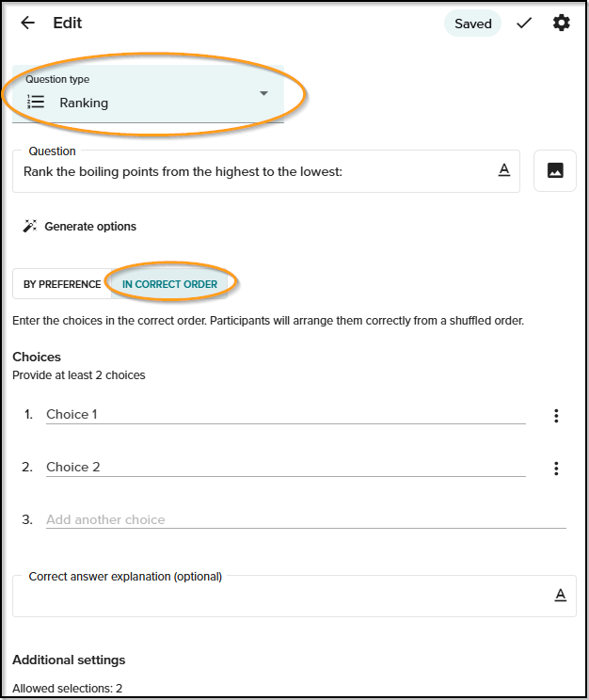Click the Correct answer explanation field

pyautogui.click(x=294, y=596)
